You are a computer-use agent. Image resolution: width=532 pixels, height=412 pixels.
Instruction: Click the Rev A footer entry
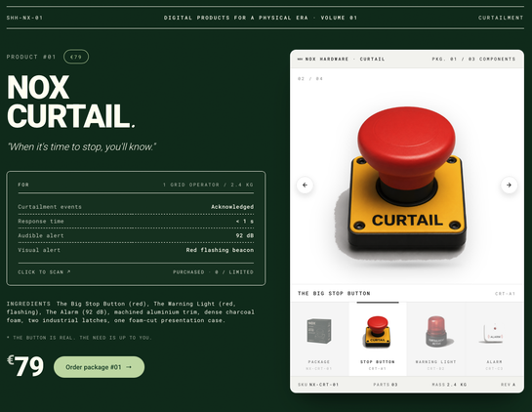tap(508, 385)
